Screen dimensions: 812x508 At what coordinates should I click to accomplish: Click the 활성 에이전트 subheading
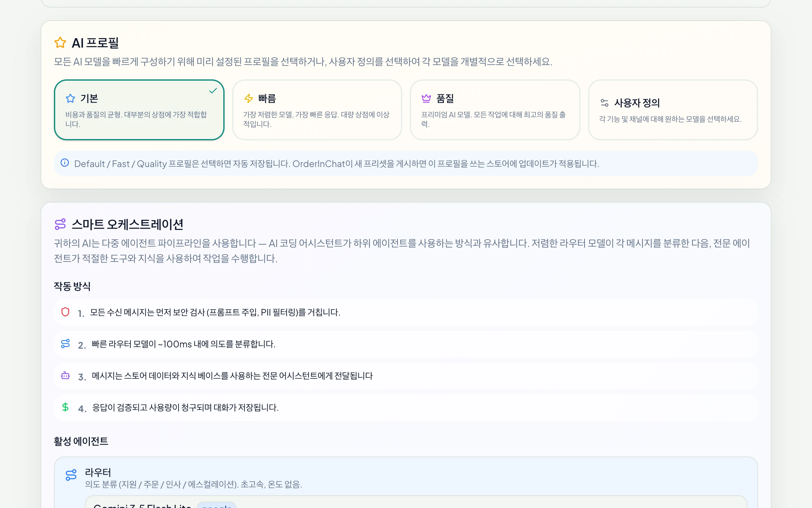pos(81,441)
